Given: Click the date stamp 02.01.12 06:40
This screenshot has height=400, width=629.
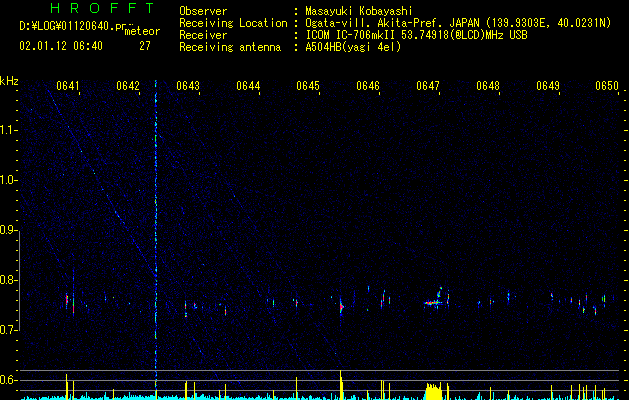Looking at the screenshot, I should click(x=61, y=46).
